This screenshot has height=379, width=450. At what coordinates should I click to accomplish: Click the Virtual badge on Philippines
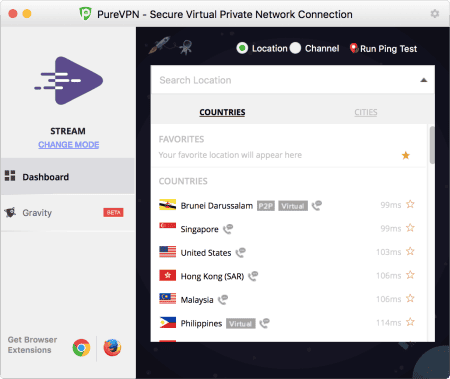tap(241, 324)
